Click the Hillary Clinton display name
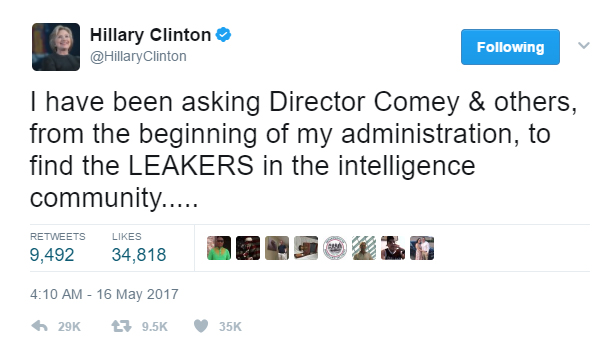Screen dimensions: 614x361 (150, 35)
